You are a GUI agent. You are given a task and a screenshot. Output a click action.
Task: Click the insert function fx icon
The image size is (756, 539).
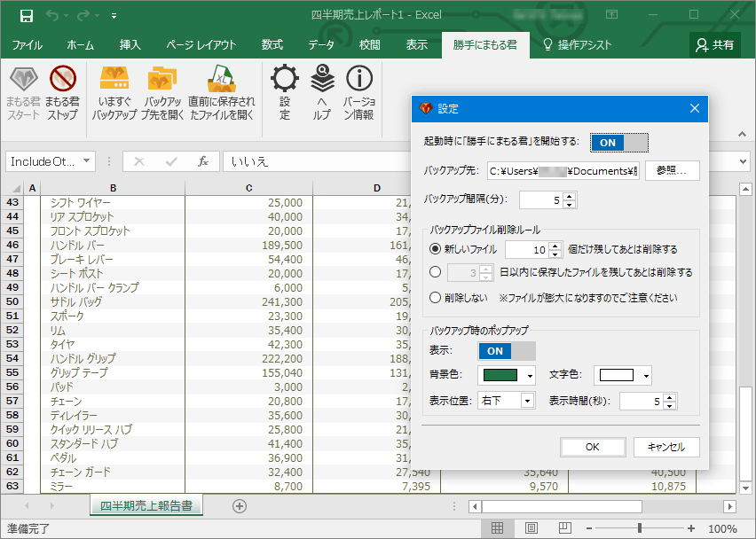[x=203, y=162]
